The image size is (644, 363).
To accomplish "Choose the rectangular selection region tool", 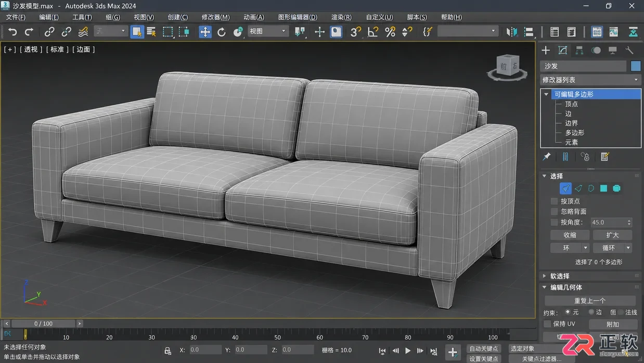I will click(168, 32).
